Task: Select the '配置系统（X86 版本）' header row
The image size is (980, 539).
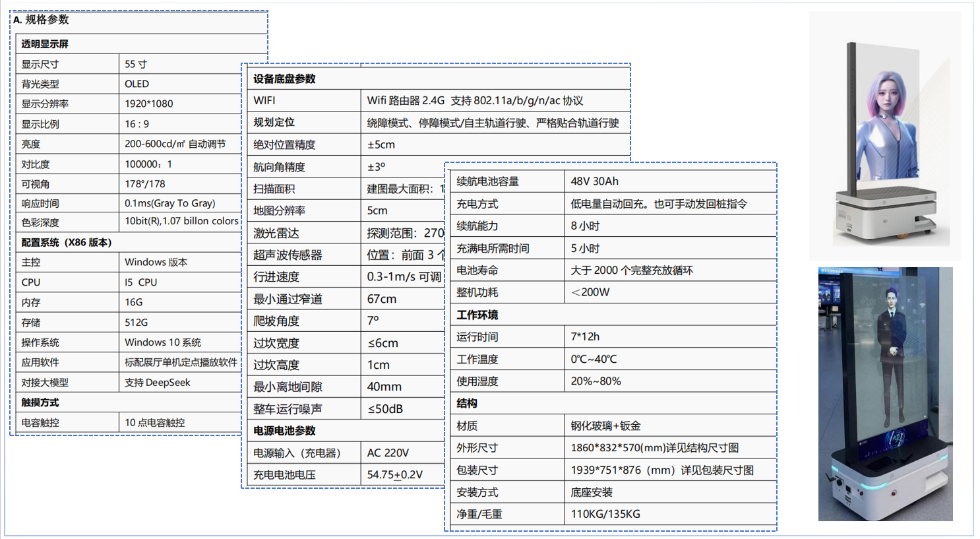Action: point(67,242)
